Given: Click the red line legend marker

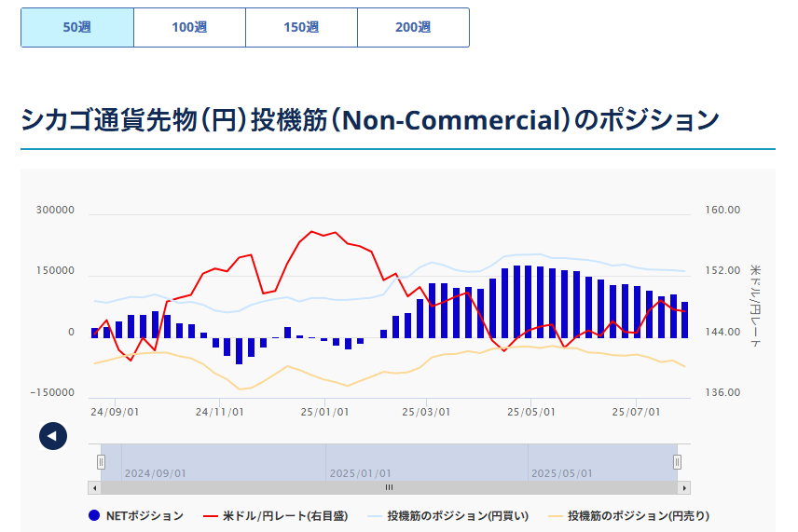Looking at the screenshot, I should [x=211, y=516].
